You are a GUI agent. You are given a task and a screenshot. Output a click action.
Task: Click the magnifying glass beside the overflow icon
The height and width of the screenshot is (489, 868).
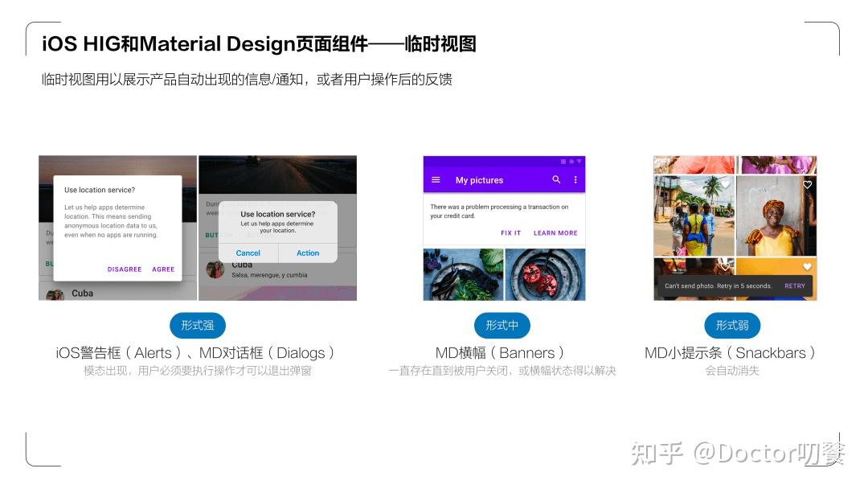(556, 180)
